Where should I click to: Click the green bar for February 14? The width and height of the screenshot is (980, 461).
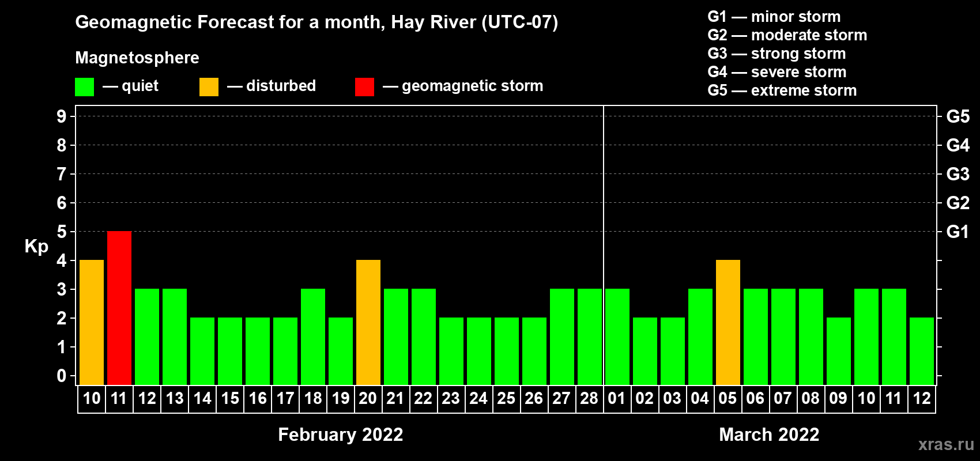pyautogui.click(x=202, y=351)
